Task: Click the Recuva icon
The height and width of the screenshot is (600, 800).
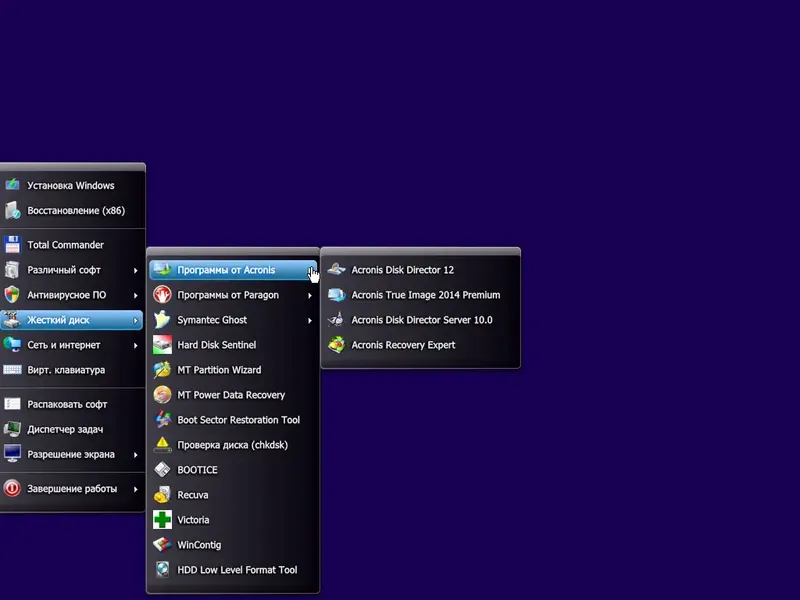Action: pyautogui.click(x=162, y=495)
